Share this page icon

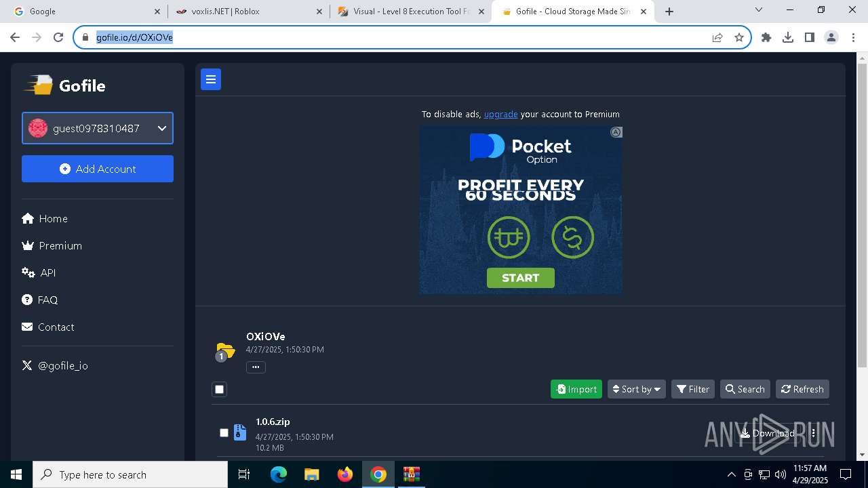tap(717, 37)
